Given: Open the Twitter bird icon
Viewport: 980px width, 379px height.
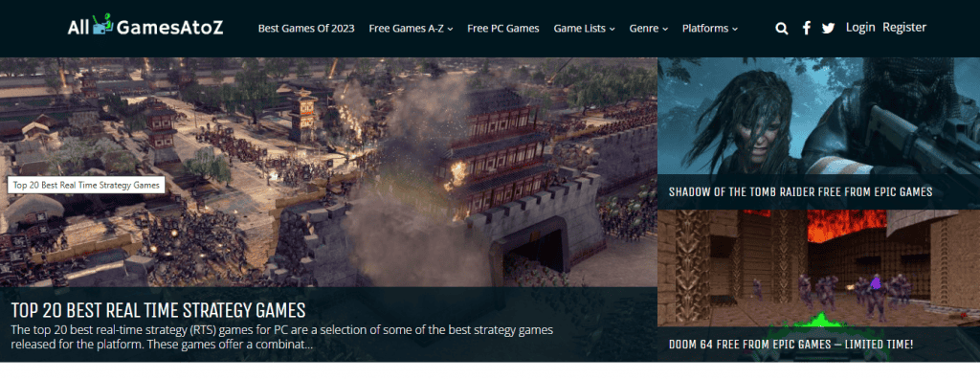Looking at the screenshot, I should pyautogui.click(x=828, y=28).
